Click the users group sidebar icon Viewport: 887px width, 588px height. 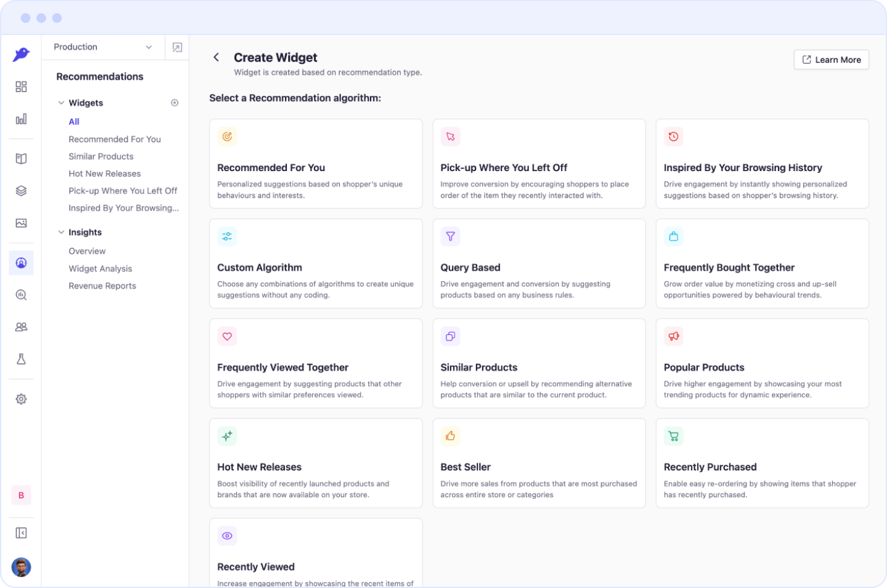coord(21,327)
